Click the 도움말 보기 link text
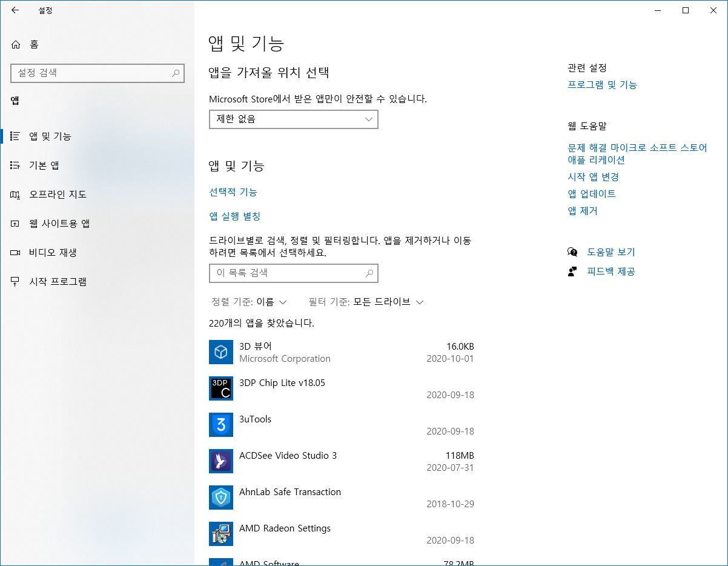728x566 pixels. coord(611,252)
